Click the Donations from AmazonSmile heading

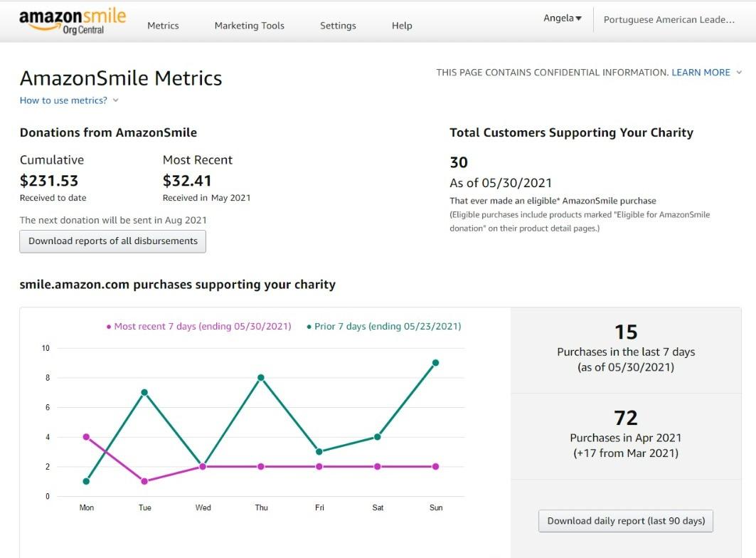109,133
